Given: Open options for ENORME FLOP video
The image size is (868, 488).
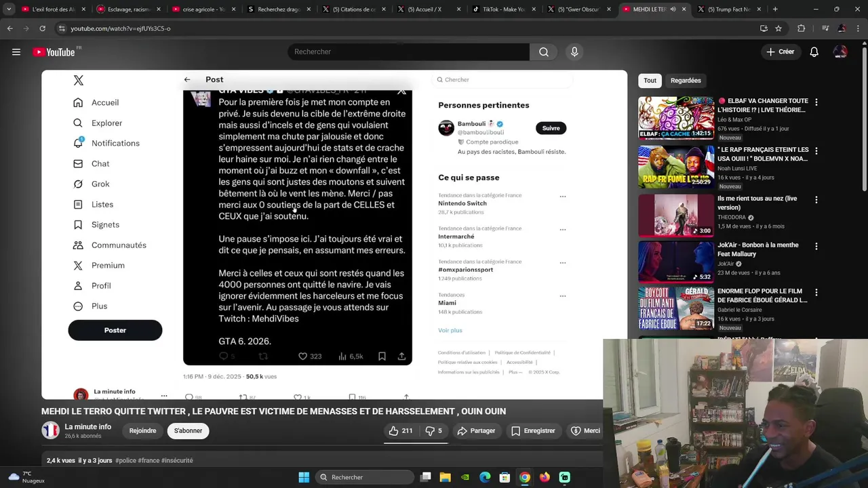Looking at the screenshot, I should (x=816, y=292).
